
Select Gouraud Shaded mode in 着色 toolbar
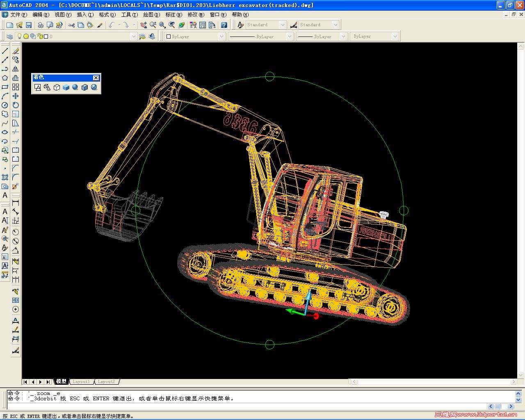pos(75,87)
